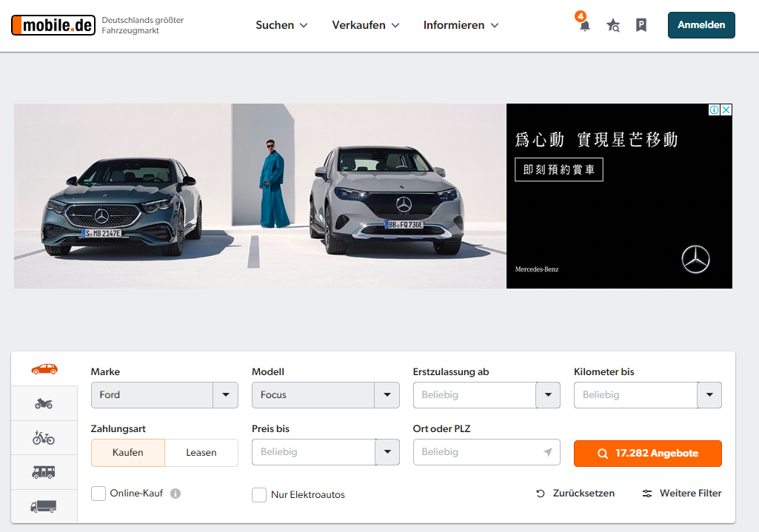
Task: Select the motorhome category icon
Action: [44, 472]
